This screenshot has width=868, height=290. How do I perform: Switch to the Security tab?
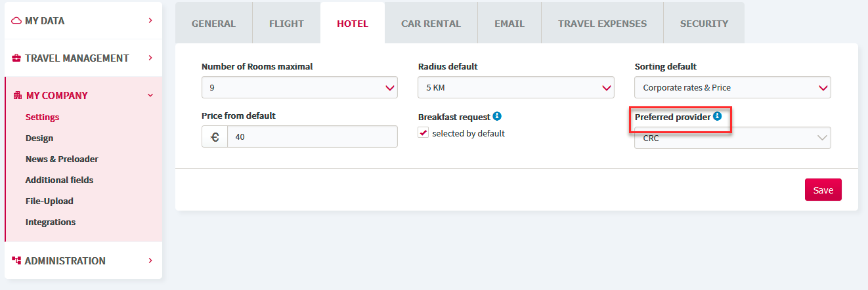coord(704,24)
